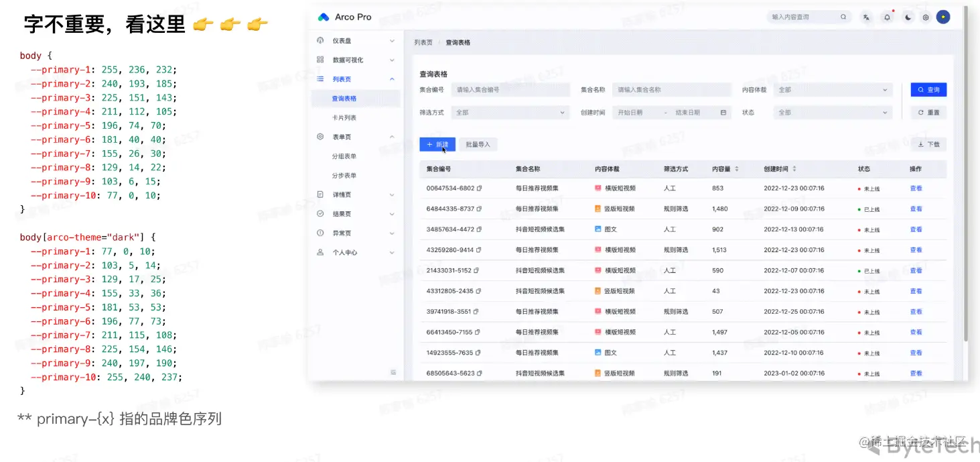Expand the 个人中心 menu chevron
Viewport: 980px width, 462px height.
coord(392,253)
